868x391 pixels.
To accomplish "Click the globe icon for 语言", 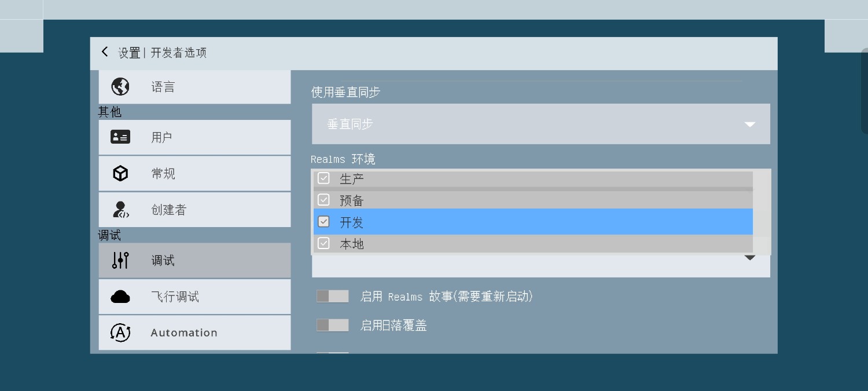I will tap(120, 87).
